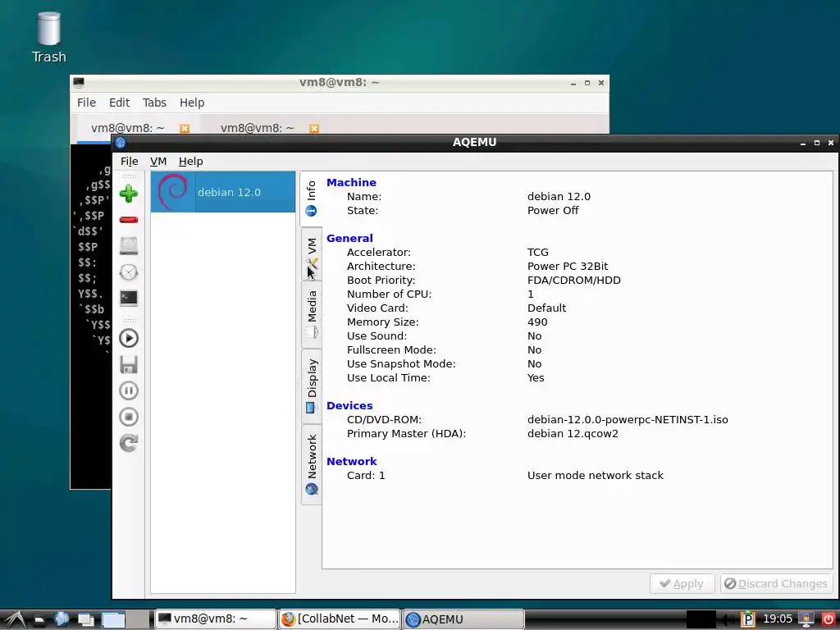Image resolution: width=840 pixels, height=630 pixels.
Task: Open the hard disk manager icon
Action: (129, 246)
